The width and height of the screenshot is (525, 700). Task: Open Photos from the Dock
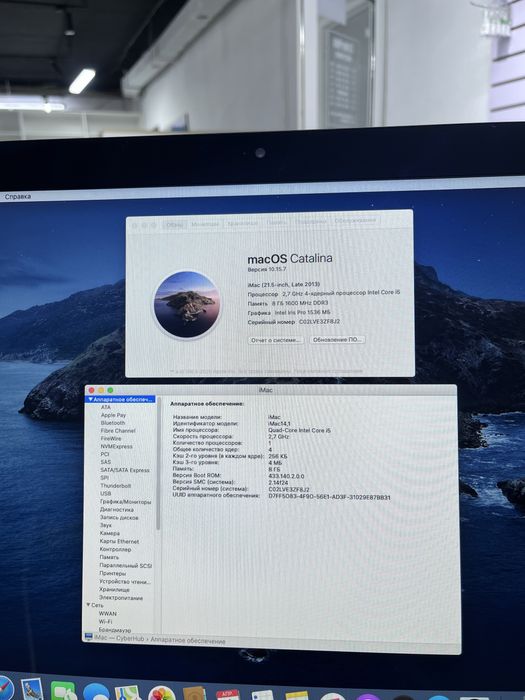point(162,694)
